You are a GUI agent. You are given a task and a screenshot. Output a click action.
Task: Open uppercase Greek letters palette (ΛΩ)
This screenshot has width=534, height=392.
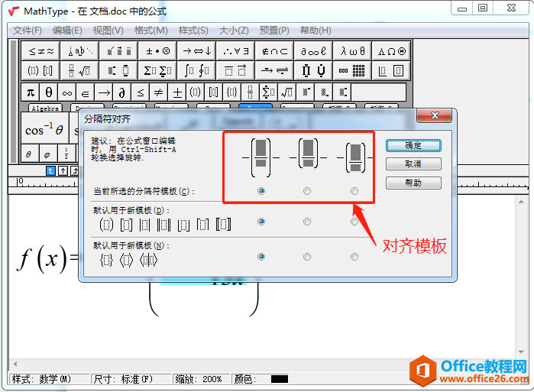(391, 51)
